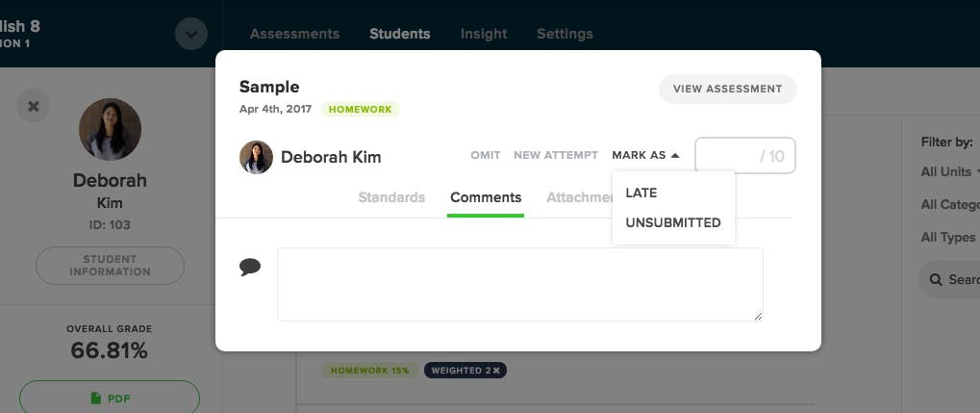
Task: Choose Unsubmitted from the Mark As menu
Action: click(x=673, y=222)
